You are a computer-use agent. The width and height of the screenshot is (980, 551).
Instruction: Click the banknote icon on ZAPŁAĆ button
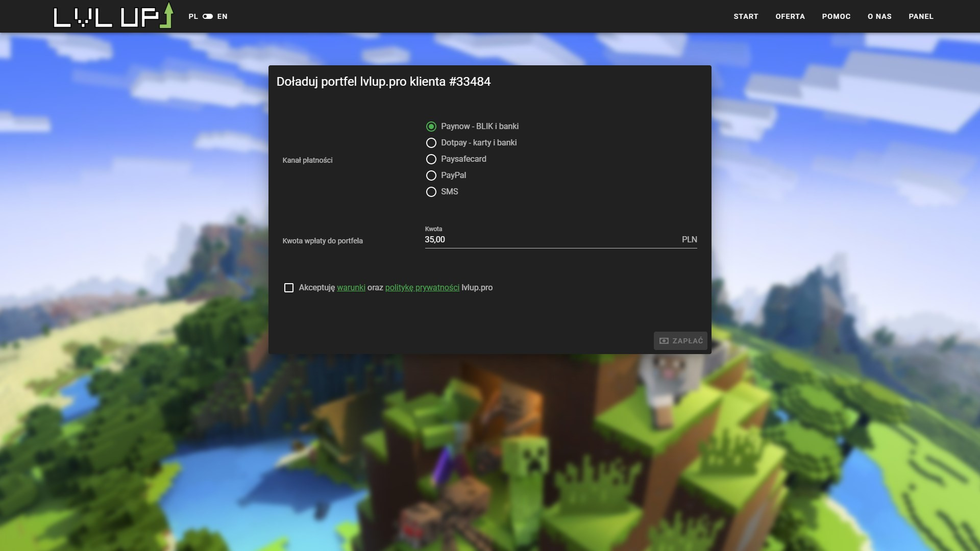[664, 341]
